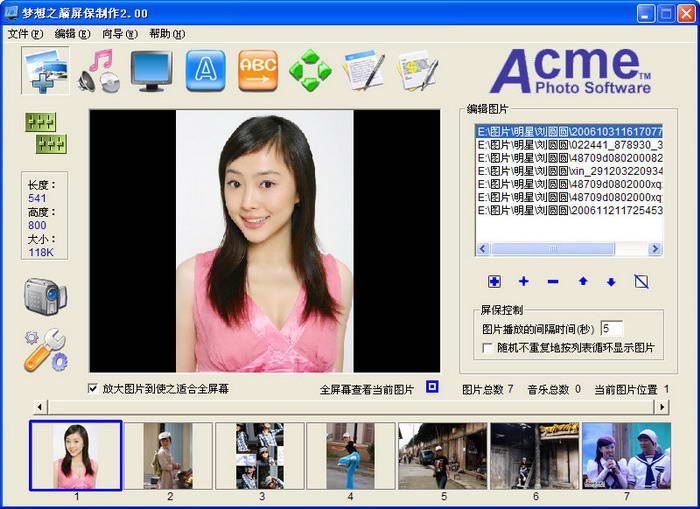The image size is (700, 509).
Task: Click the minus remove-image button
Action: (553, 282)
